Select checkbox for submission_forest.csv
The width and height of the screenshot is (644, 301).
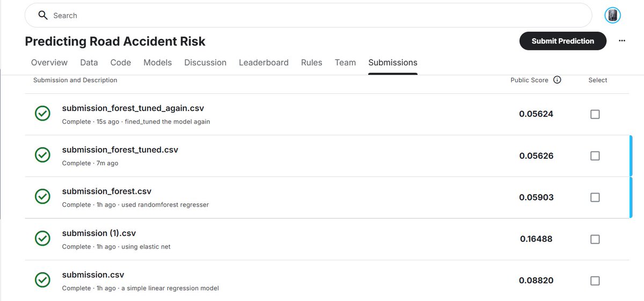(595, 197)
